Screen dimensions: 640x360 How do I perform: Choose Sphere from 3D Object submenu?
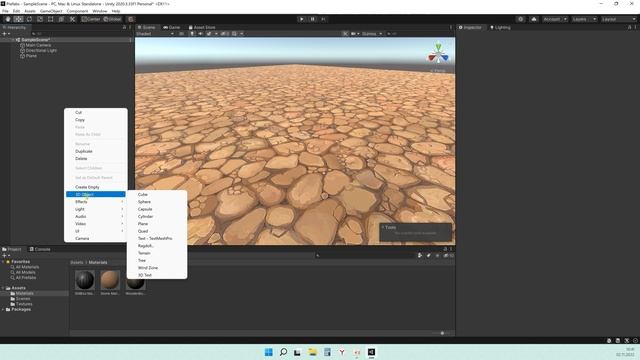[157, 202]
